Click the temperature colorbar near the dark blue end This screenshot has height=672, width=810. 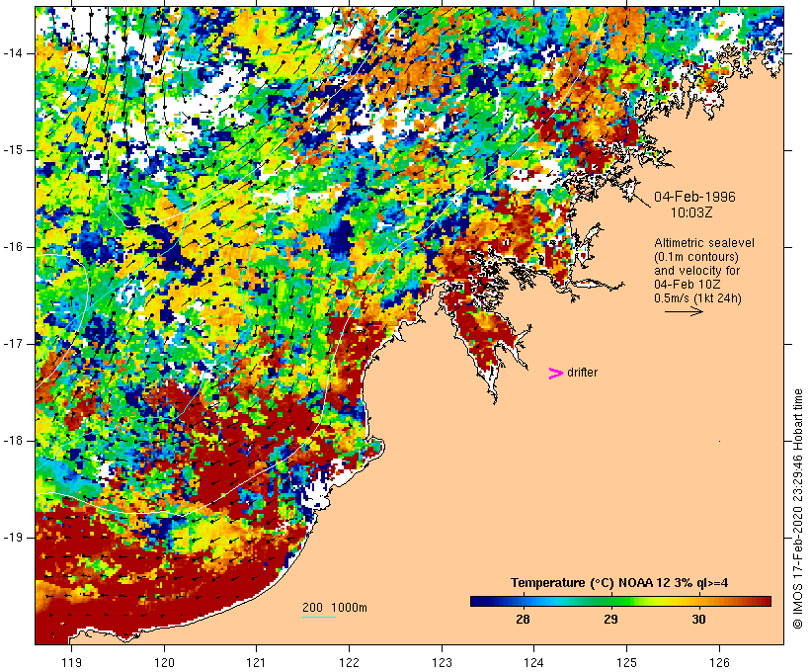coord(480,601)
